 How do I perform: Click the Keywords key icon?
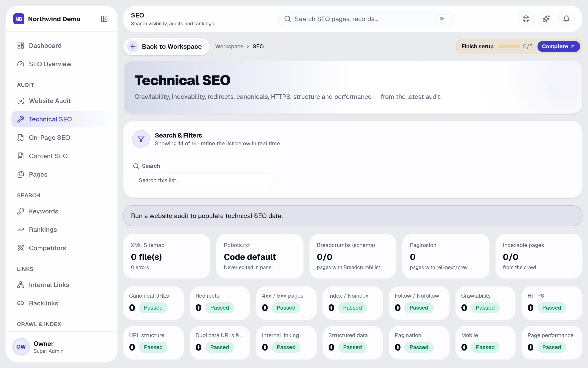[21, 211]
